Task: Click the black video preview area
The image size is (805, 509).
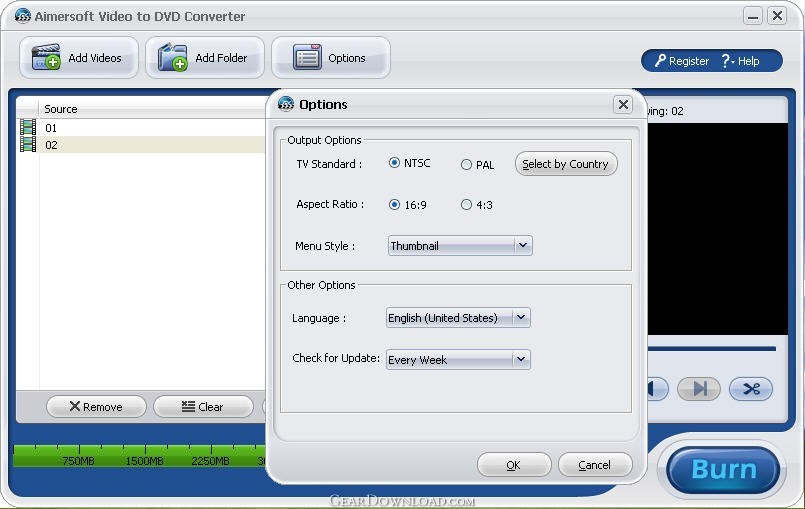Action: (717, 229)
